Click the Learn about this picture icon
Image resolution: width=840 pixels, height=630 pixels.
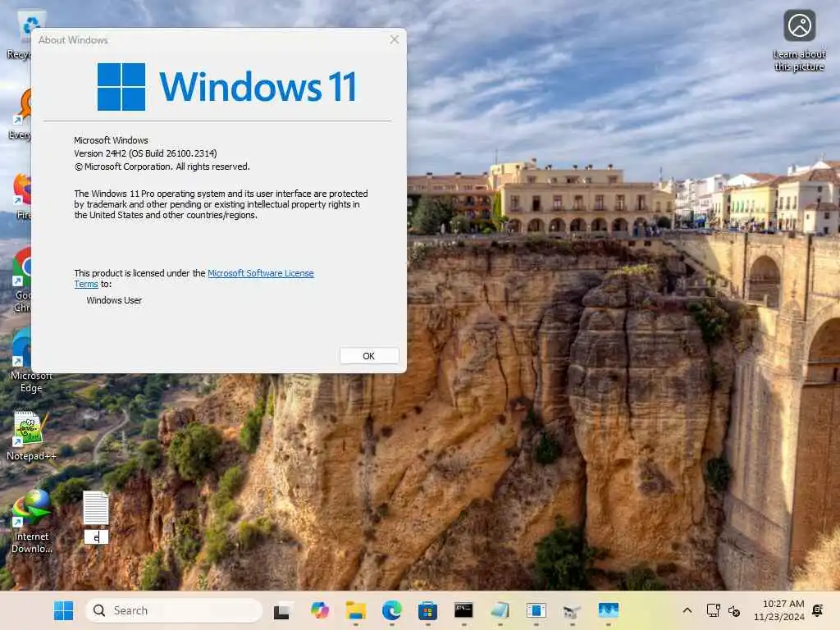799,25
